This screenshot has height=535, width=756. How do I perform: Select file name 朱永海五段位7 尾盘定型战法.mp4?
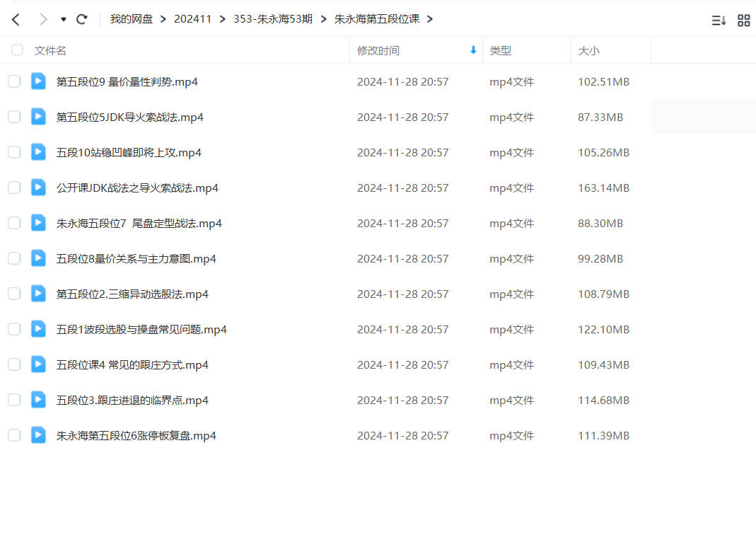click(139, 224)
